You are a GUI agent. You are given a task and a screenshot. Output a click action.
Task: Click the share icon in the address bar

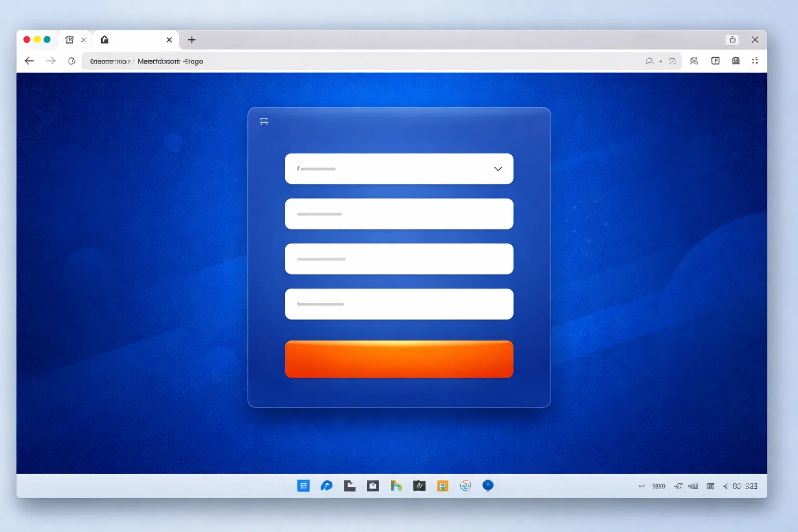[672, 61]
